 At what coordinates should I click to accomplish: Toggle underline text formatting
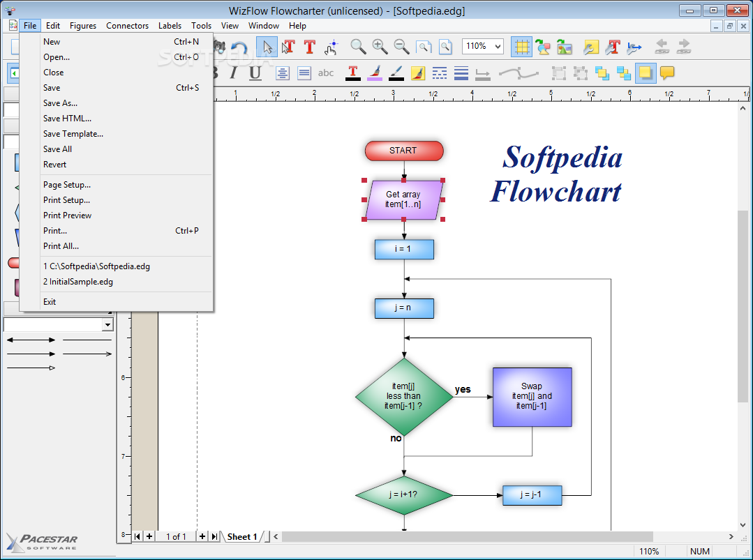coord(255,73)
